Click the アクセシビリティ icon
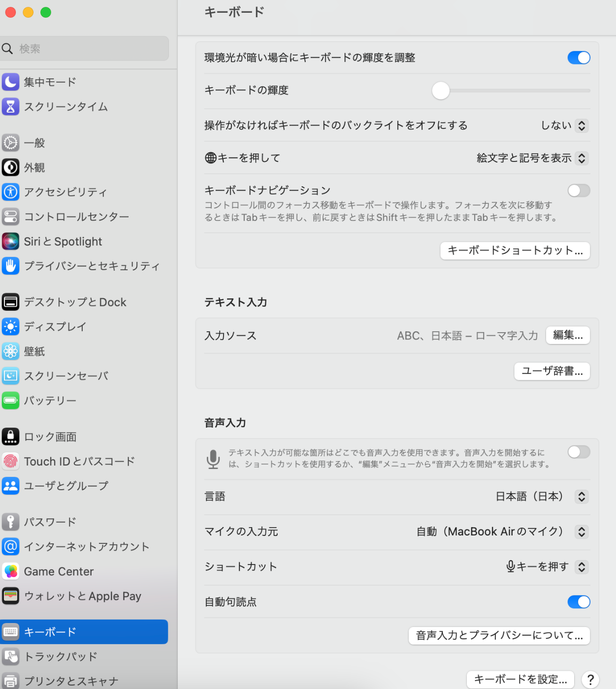The height and width of the screenshot is (689, 616). pyautogui.click(x=10, y=192)
